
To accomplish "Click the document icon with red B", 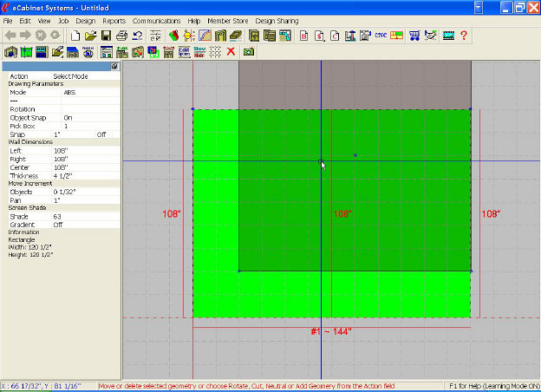I will pyautogui.click(x=304, y=36).
